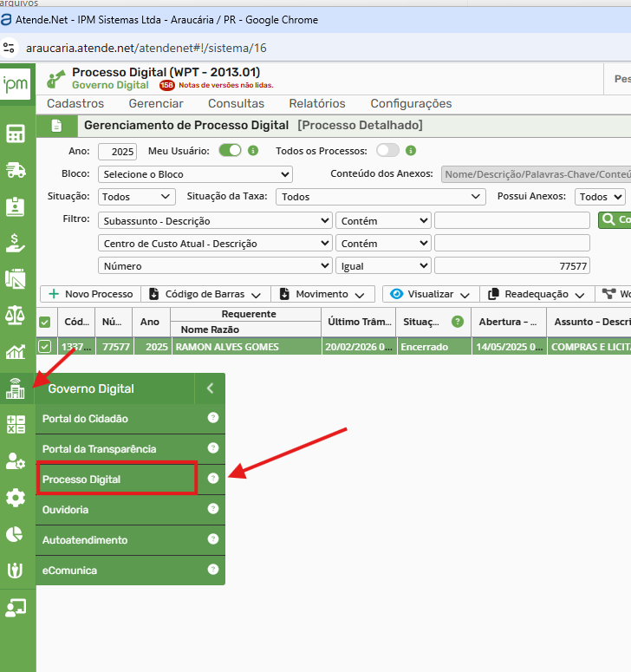Open the Gerenciar menu
The height and width of the screenshot is (672, 631).
pos(156,103)
